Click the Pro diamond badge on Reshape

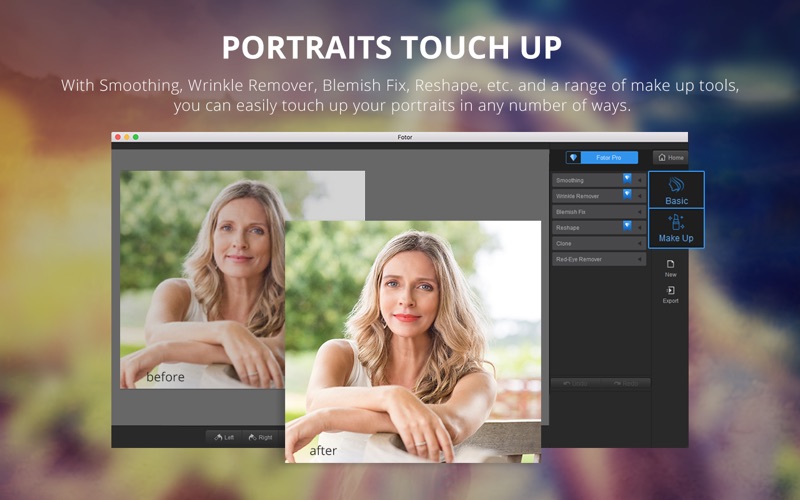point(627,227)
